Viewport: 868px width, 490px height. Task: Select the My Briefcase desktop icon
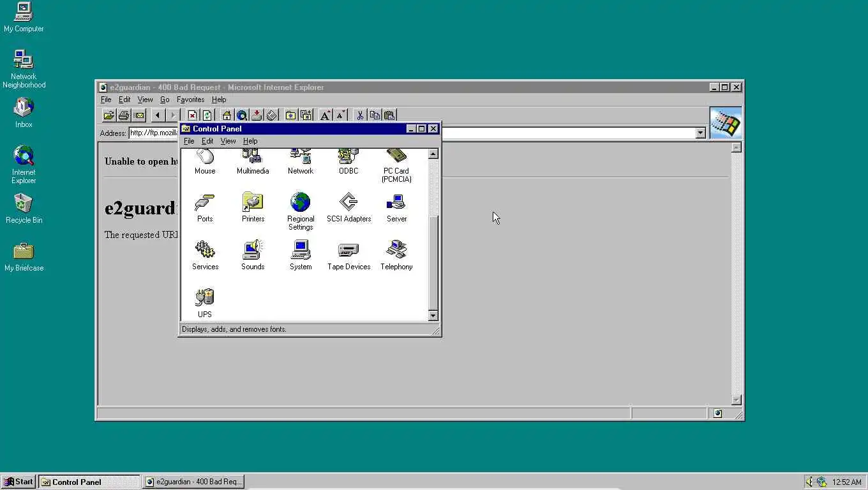pos(24,256)
